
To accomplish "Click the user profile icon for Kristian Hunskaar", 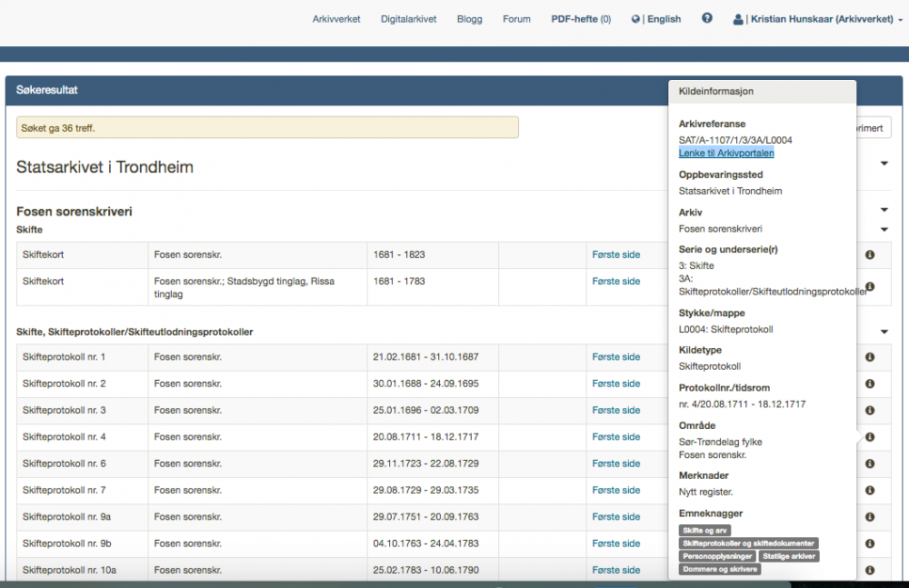I will [738, 19].
